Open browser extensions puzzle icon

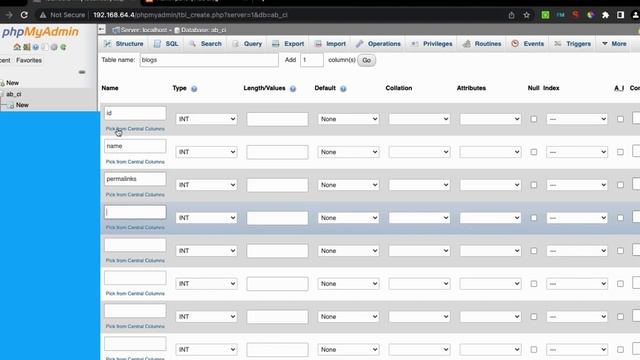point(605,15)
